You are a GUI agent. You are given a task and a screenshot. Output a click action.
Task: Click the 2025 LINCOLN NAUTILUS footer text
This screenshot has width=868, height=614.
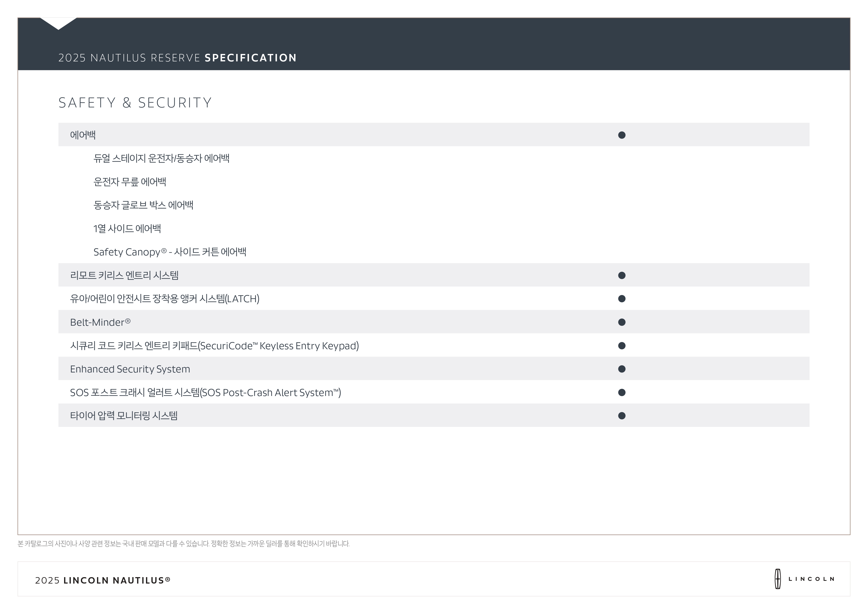103,580
